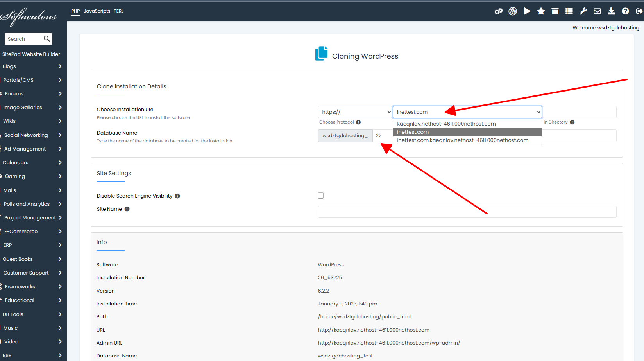Viewport: 644px width, 361px height.
Task: Click the Version value 6.2.2
Action: click(323, 291)
